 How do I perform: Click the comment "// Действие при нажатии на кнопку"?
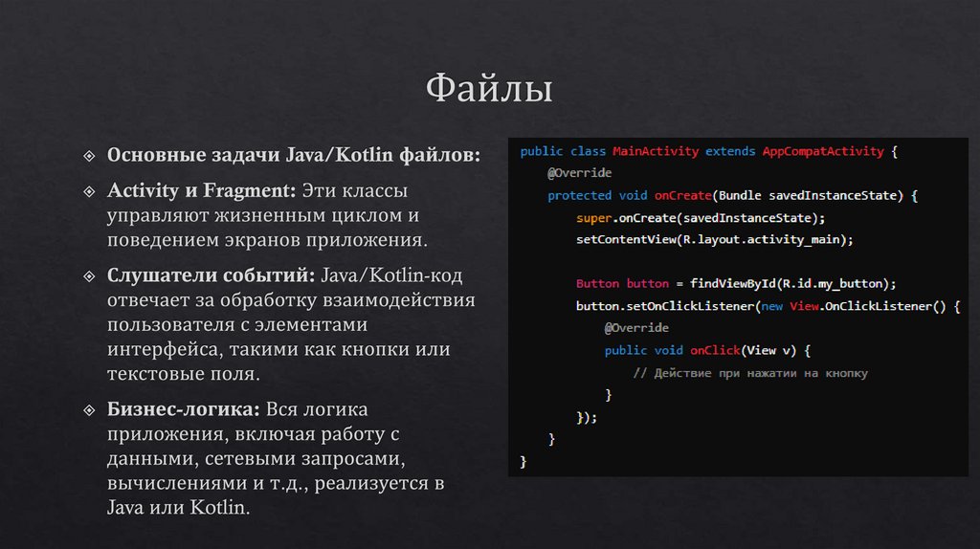(x=750, y=373)
